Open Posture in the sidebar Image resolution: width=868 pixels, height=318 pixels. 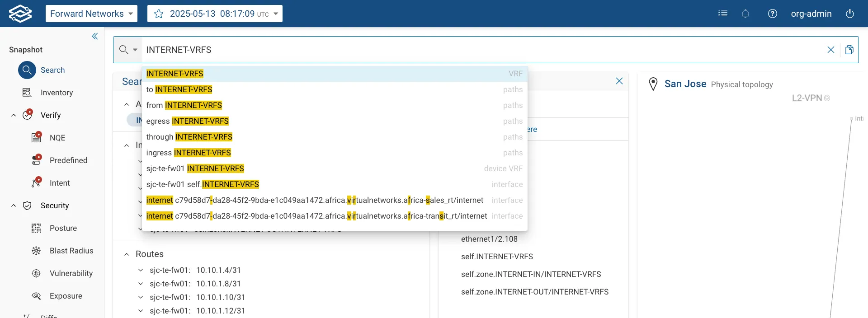[x=63, y=228]
